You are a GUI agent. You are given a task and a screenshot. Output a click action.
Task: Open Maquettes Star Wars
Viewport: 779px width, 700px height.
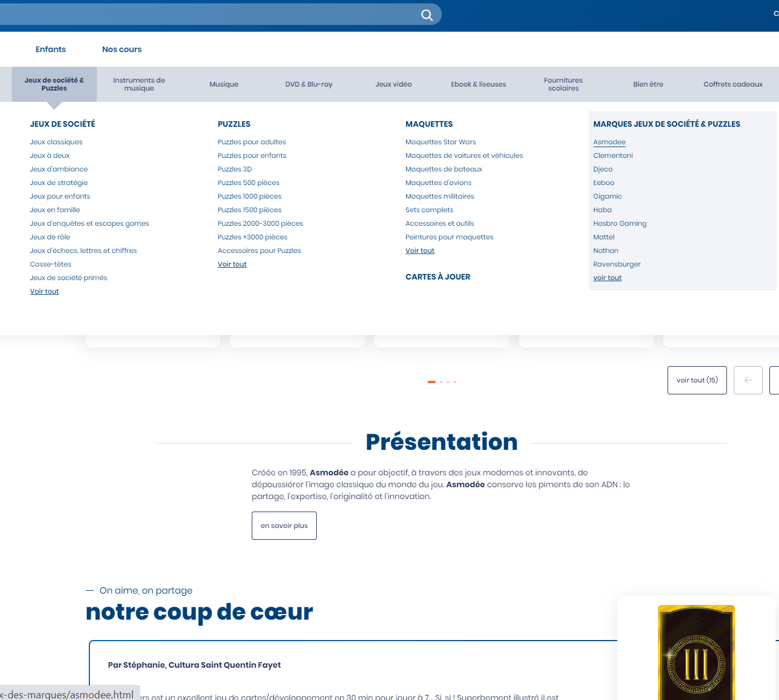pos(441,142)
